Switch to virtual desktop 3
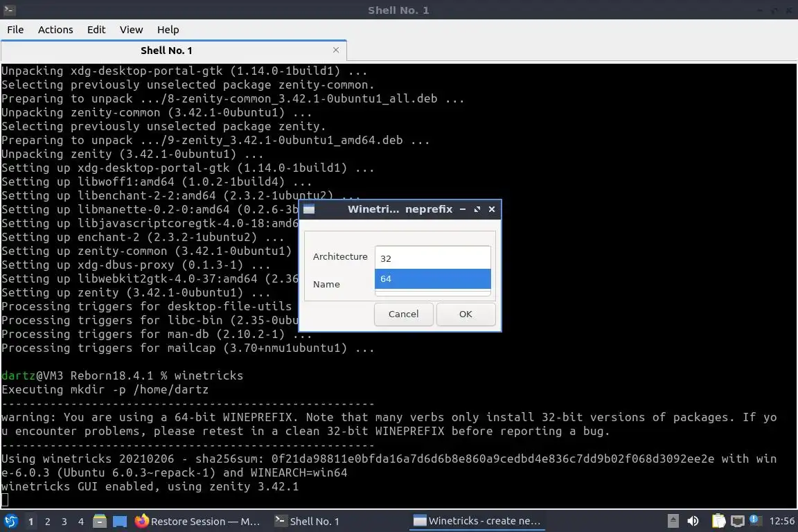This screenshot has width=798, height=532. point(64,522)
